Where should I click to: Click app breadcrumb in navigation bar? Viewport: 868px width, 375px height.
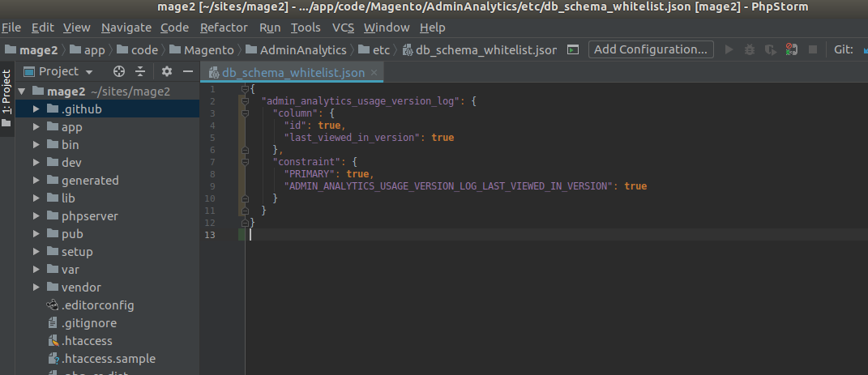coord(88,49)
